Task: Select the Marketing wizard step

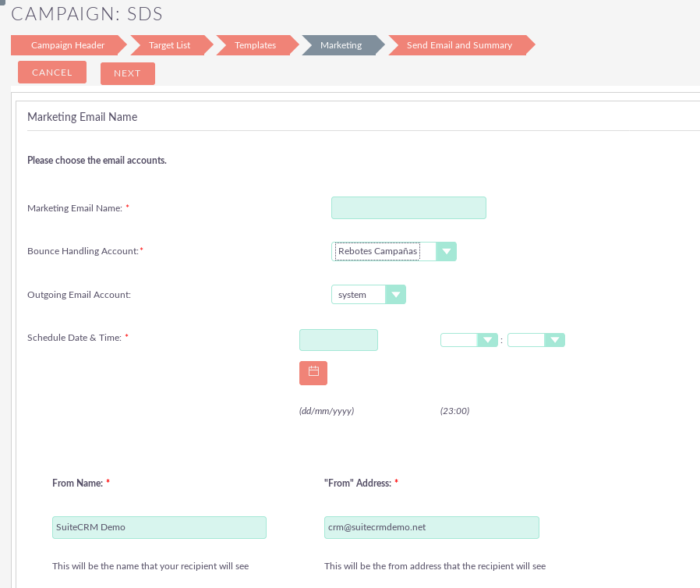Action: (x=341, y=45)
